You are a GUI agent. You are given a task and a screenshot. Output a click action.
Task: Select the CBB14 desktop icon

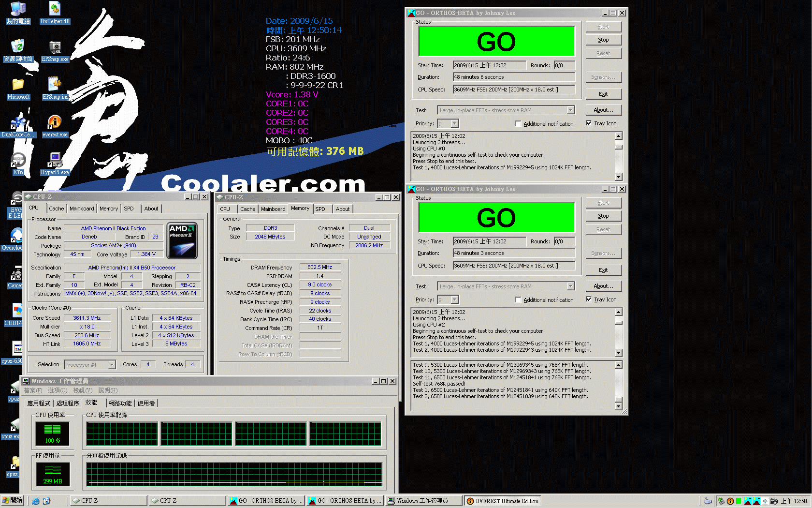coord(13,315)
